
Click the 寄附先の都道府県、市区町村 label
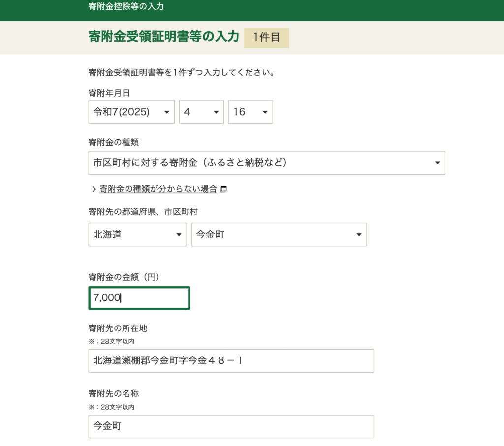143,212
